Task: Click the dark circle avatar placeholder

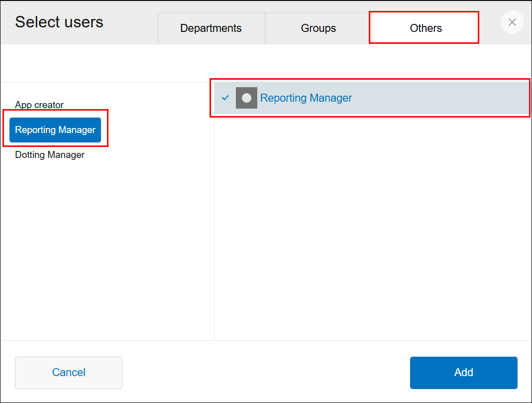Action: pos(246,98)
